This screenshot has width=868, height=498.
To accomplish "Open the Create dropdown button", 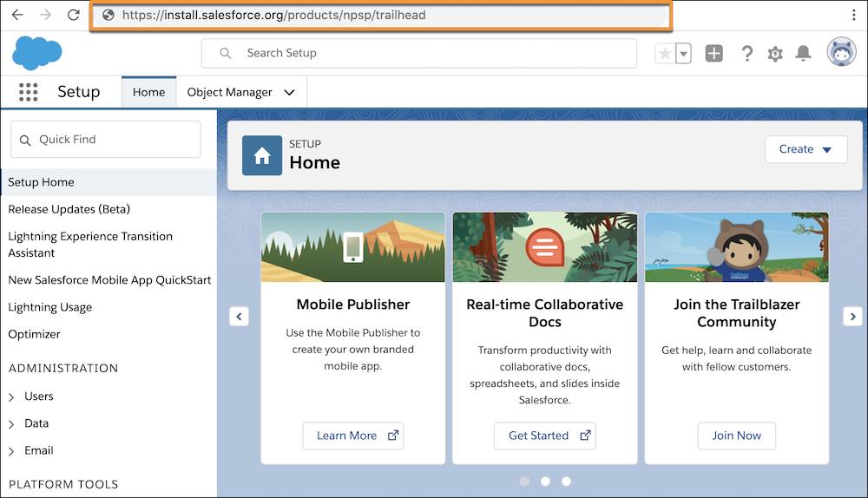I will 806,149.
